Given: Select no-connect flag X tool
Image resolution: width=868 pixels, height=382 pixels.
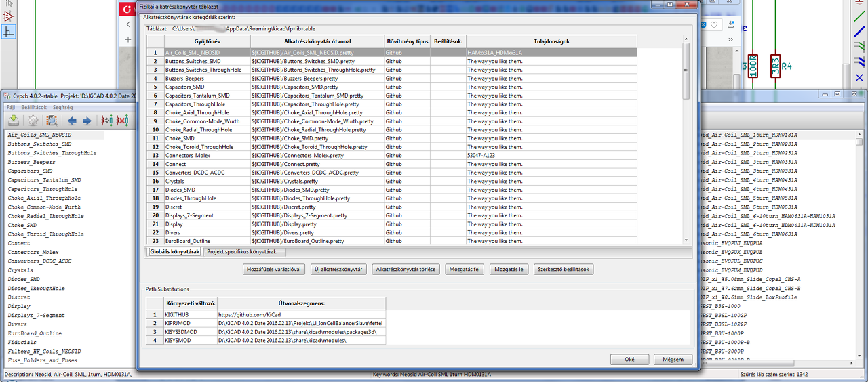Looking at the screenshot, I should [859, 78].
